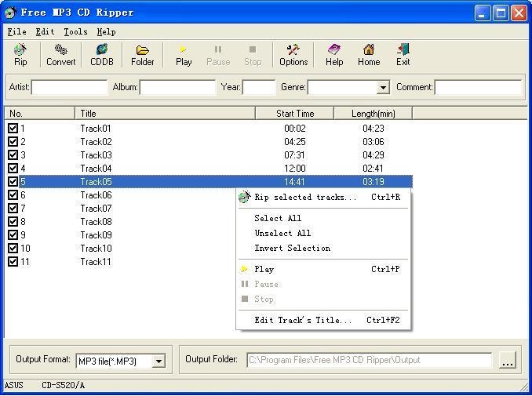Query CDDB for track info

tap(102, 54)
